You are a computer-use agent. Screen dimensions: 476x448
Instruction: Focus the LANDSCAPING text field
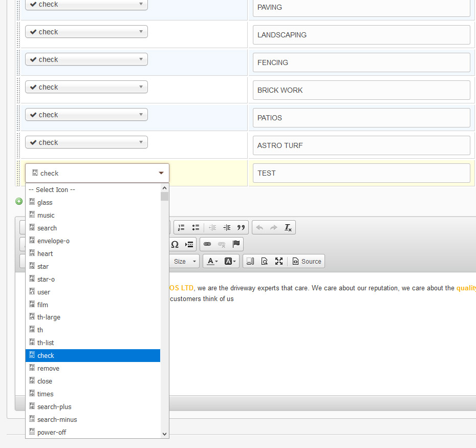click(361, 35)
